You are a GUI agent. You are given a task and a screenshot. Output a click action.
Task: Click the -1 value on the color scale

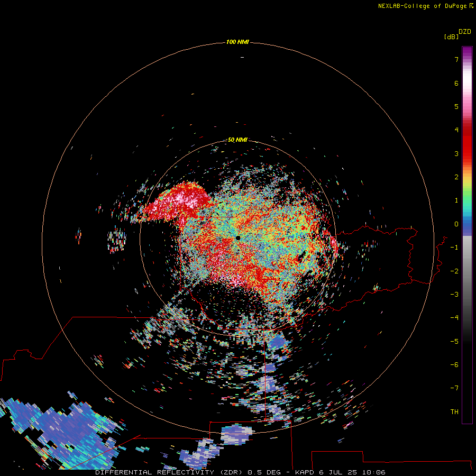pyautogui.click(x=454, y=248)
